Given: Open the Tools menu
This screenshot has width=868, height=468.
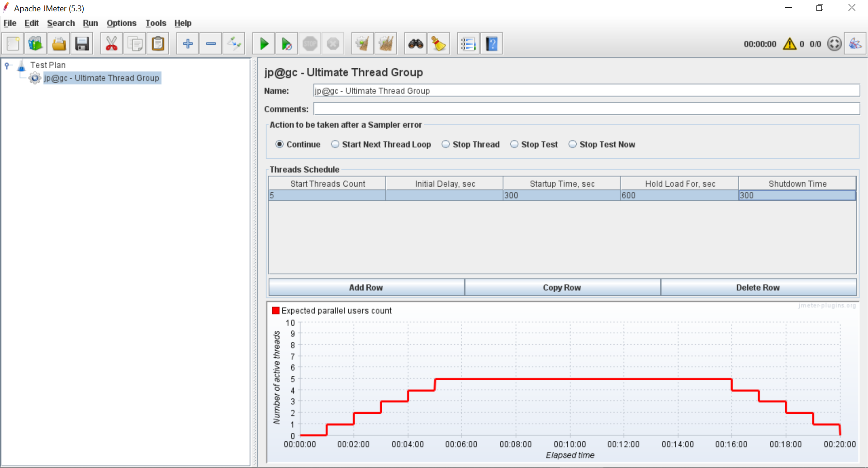Looking at the screenshot, I should tap(156, 23).
